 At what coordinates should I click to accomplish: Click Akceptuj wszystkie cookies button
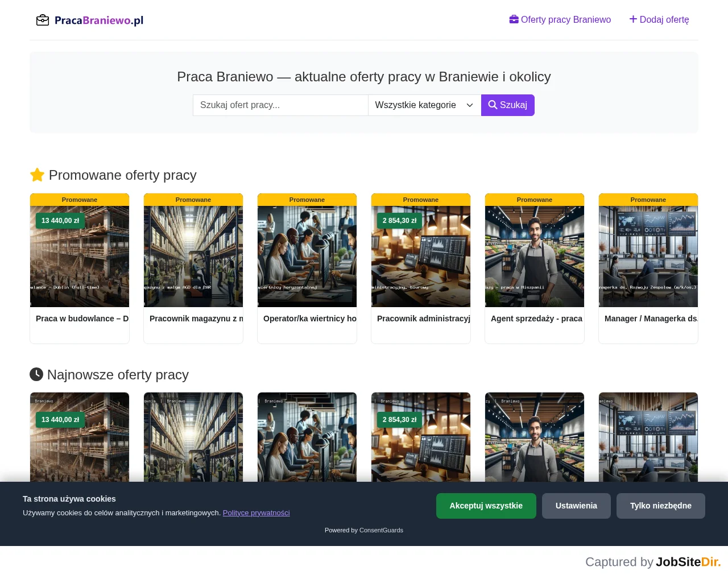(486, 506)
